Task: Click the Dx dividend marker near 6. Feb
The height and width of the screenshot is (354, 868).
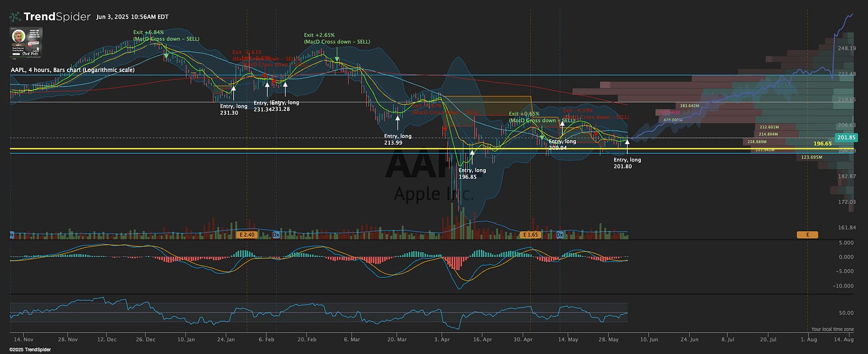Action: pyautogui.click(x=276, y=235)
